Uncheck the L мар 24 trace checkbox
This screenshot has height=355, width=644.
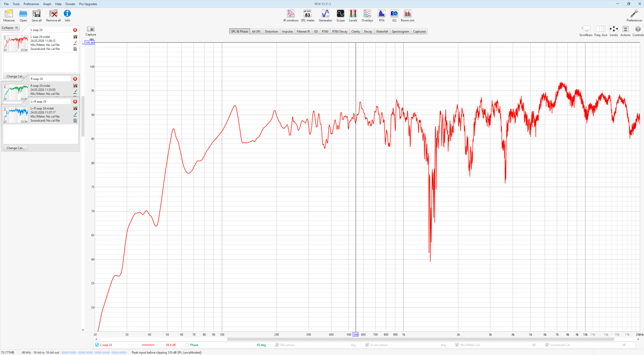pos(97,345)
